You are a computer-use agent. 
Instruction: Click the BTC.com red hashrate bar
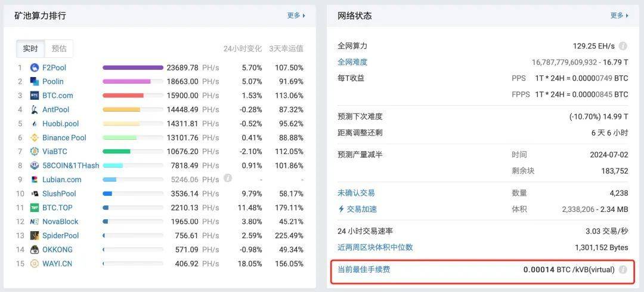[123, 96]
